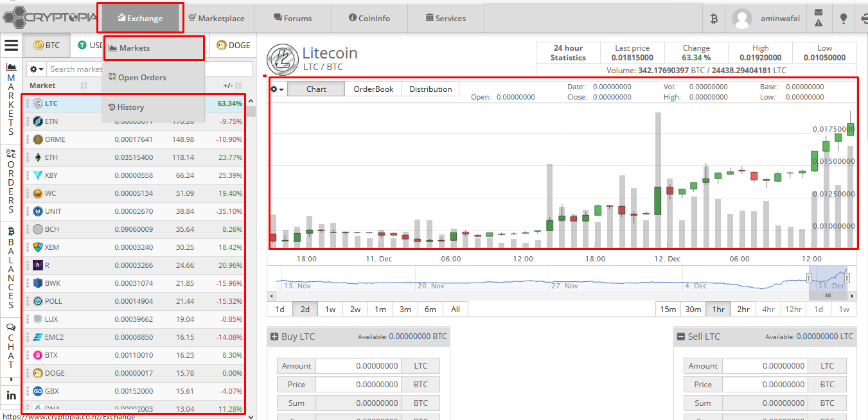Viewport: 868px width, 420px height.
Task: Switch to the BTC base market tab
Action: click(47, 45)
